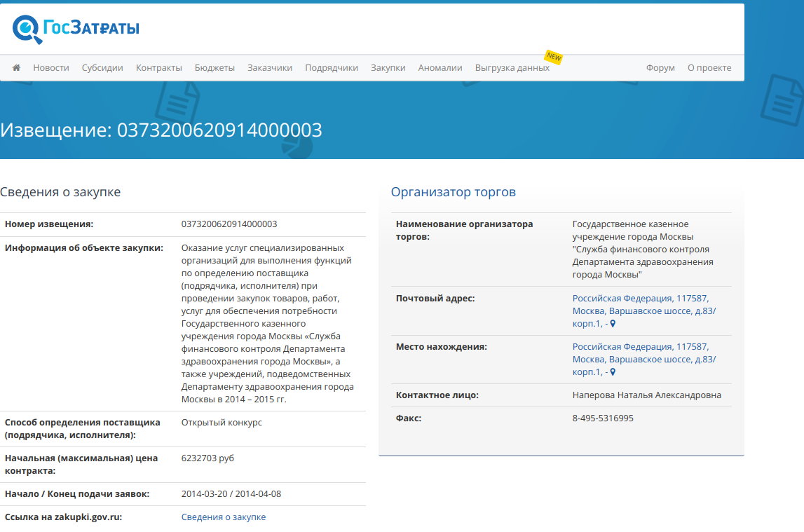Visit the Форум link
Screen dimensions: 804x532
pos(660,68)
